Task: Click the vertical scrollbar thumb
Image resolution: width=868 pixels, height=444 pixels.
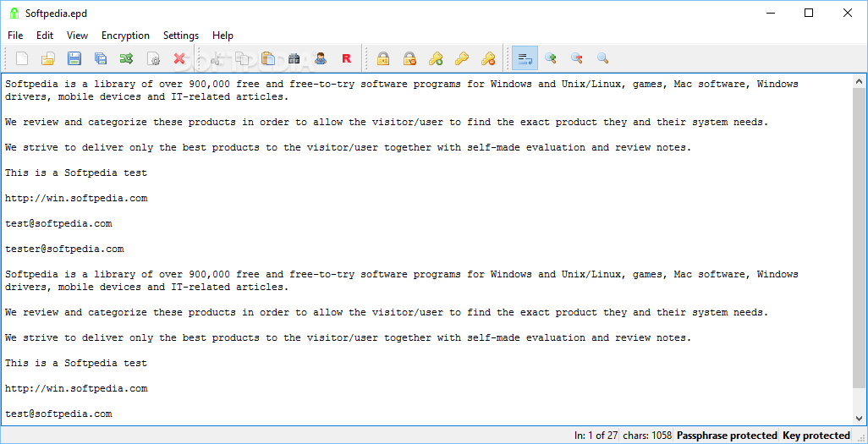Action: (x=860, y=238)
